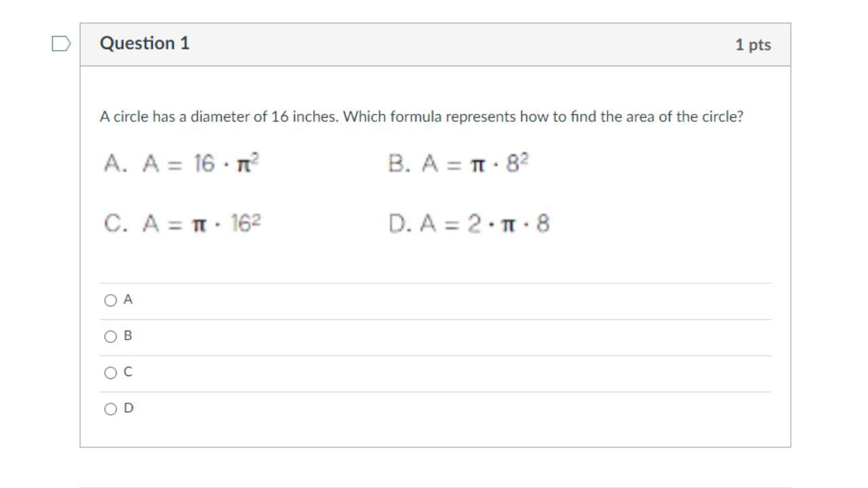Image resolution: width=868 pixels, height=488 pixels.
Task: Flag Question 1 using the flag icon
Action: pos(61,44)
